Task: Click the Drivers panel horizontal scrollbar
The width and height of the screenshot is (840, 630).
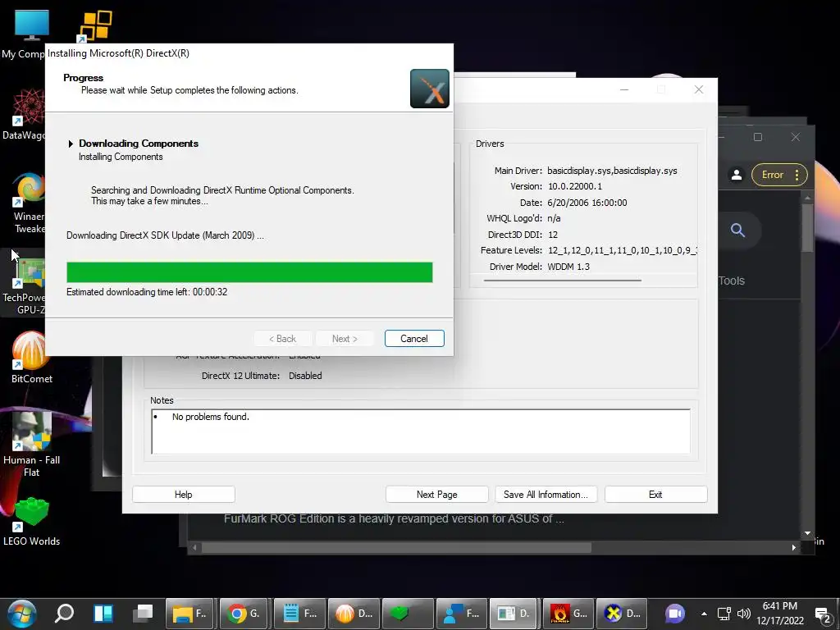Action: click(x=562, y=281)
